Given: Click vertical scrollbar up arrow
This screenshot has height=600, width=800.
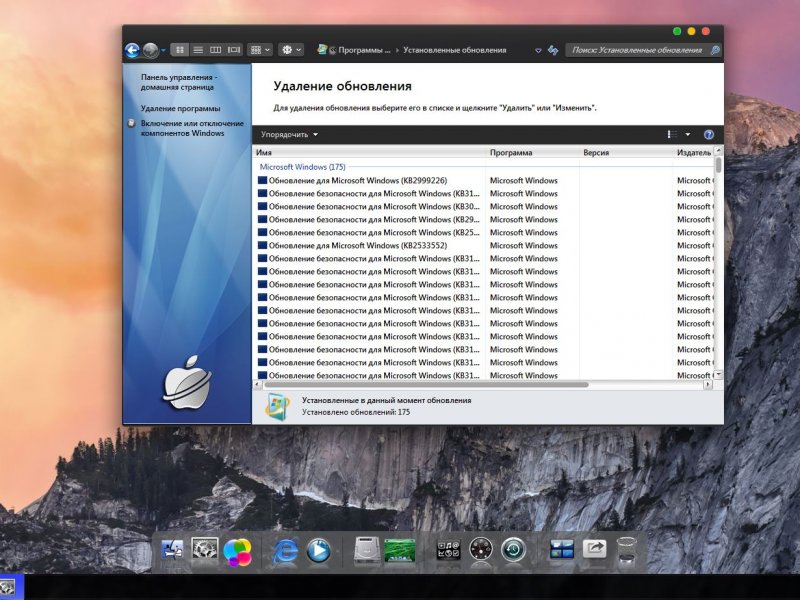Looking at the screenshot, I should click(x=718, y=151).
